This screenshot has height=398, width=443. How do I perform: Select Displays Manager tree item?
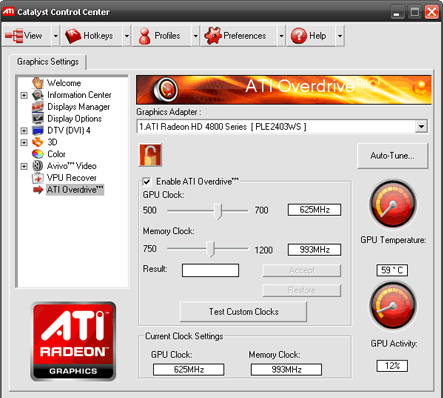click(78, 107)
